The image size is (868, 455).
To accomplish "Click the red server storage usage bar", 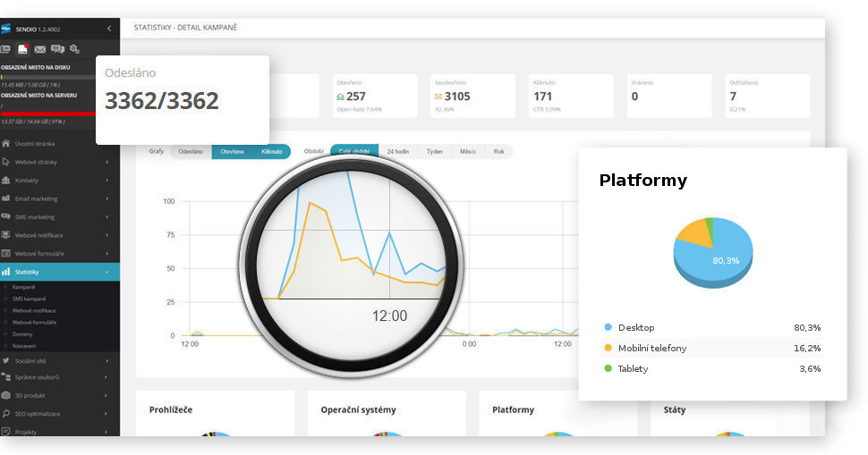I will [48, 114].
